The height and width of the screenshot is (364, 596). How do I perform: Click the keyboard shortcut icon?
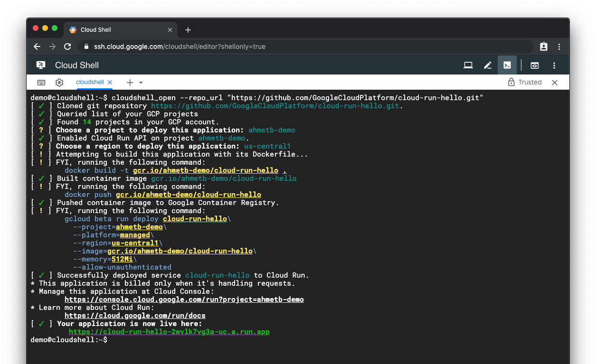click(x=41, y=82)
